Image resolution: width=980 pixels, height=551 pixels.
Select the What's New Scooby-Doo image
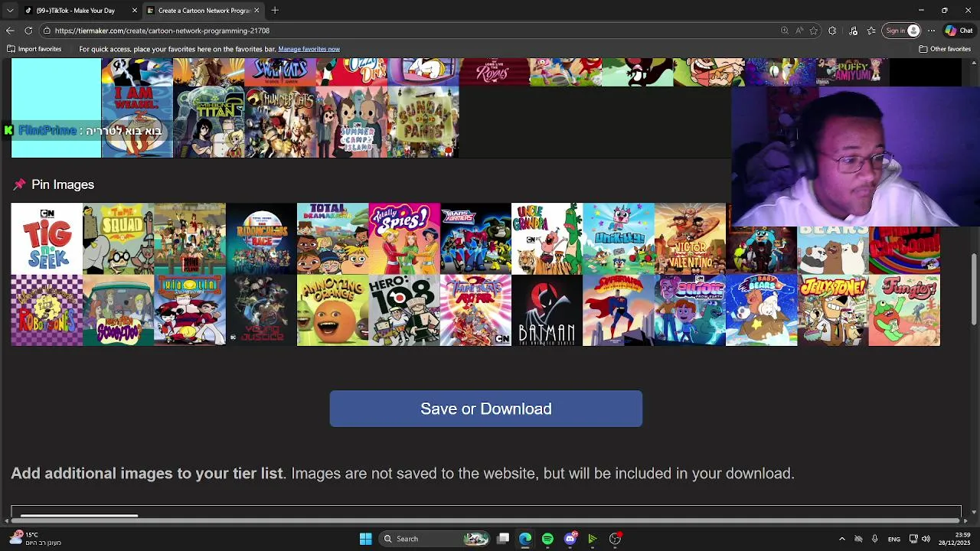click(x=118, y=310)
